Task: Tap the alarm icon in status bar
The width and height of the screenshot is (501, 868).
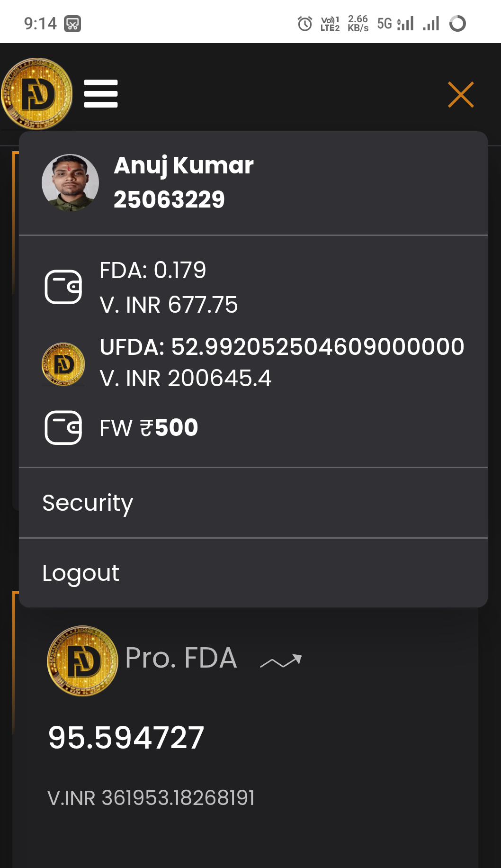Action: [x=305, y=23]
